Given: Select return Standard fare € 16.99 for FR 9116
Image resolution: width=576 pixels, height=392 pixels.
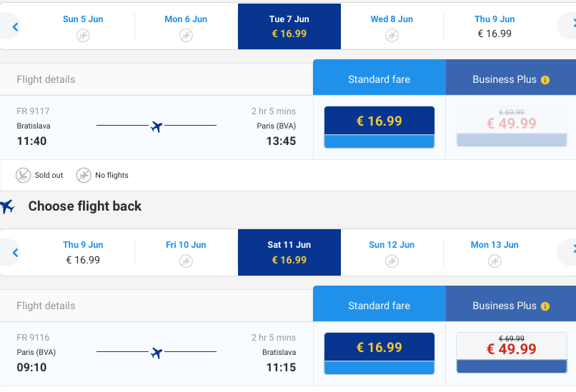Looking at the screenshot, I should [x=379, y=353].
